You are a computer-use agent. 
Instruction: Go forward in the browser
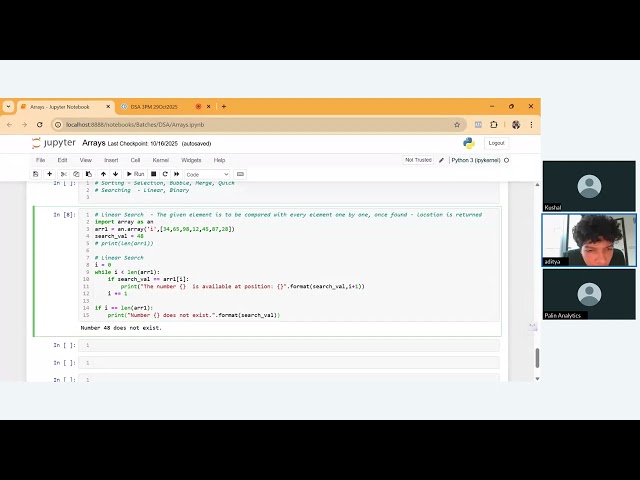point(24,124)
